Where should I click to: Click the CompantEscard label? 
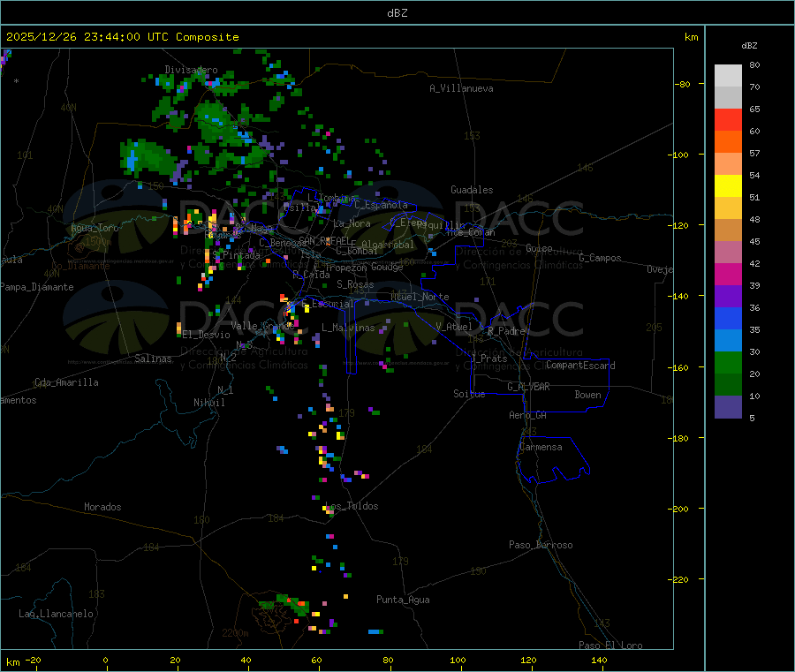pos(580,366)
